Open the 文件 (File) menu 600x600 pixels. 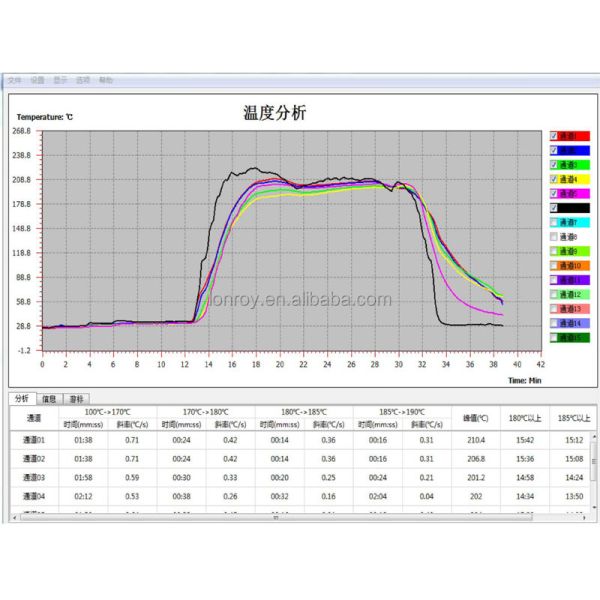point(15,80)
